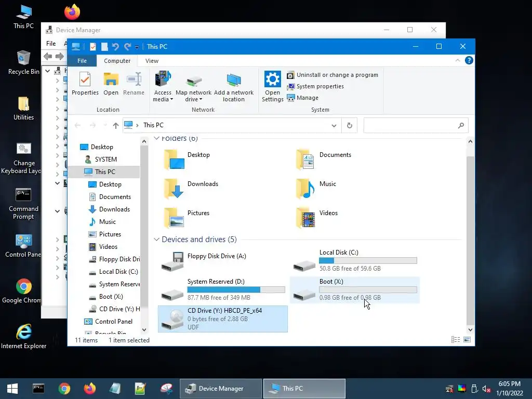Switch to the Computer ribbon tab
532x399 pixels.
point(117,61)
